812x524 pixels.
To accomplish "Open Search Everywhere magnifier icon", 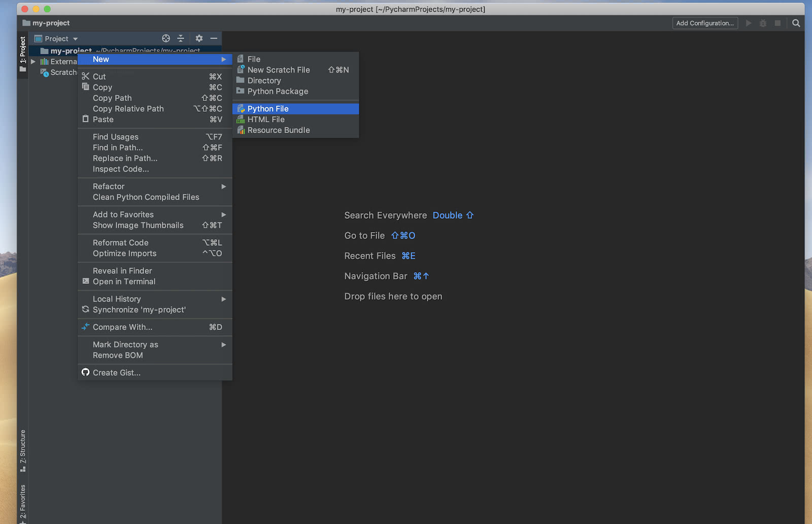I will [x=796, y=23].
